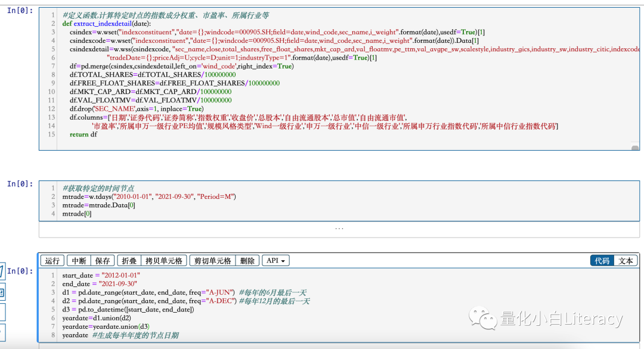Click the comment #获取特定的时间节点

[98, 188]
